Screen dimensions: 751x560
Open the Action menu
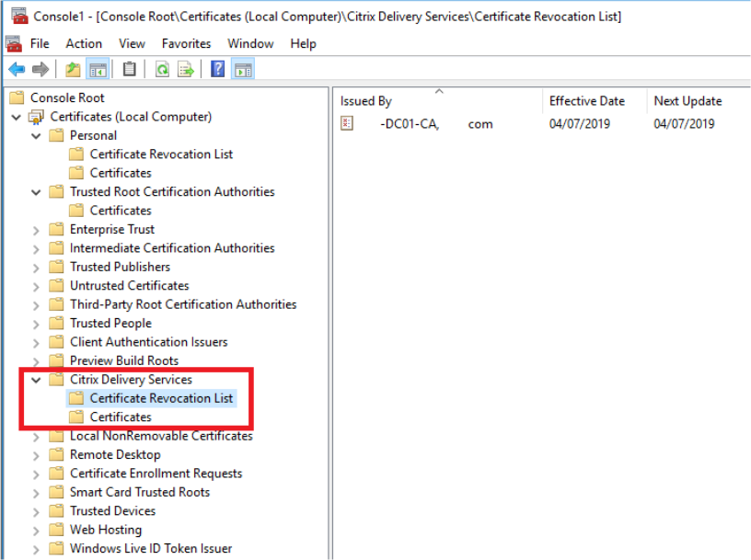[83, 43]
